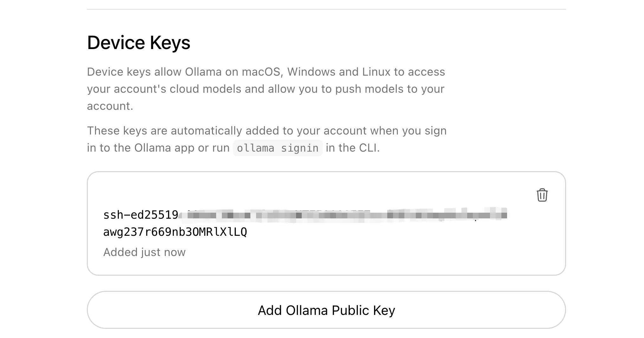Click the "Added just now" timestamp
644x338 pixels.
tap(144, 252)
